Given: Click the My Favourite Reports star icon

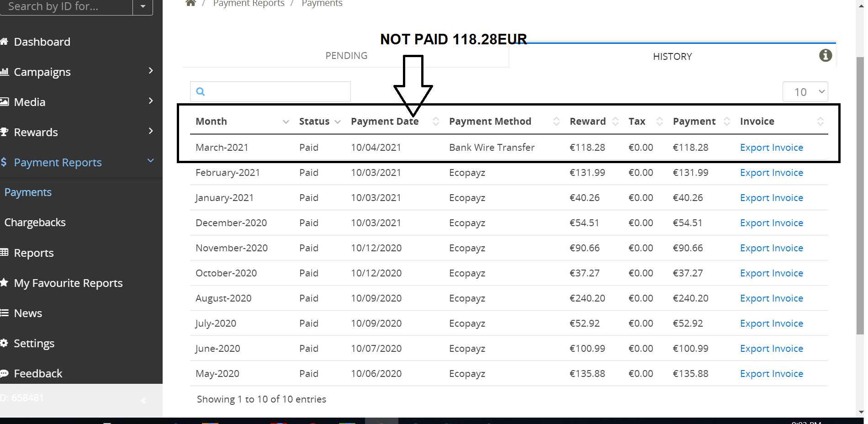Looking at the screenshot, I should 4,282.
